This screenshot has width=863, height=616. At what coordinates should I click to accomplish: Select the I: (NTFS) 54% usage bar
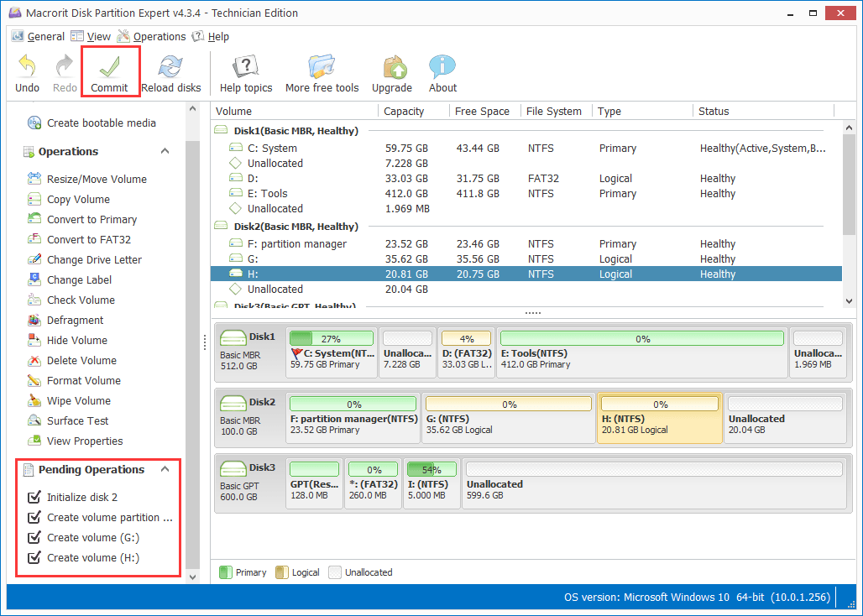[431, 469]
